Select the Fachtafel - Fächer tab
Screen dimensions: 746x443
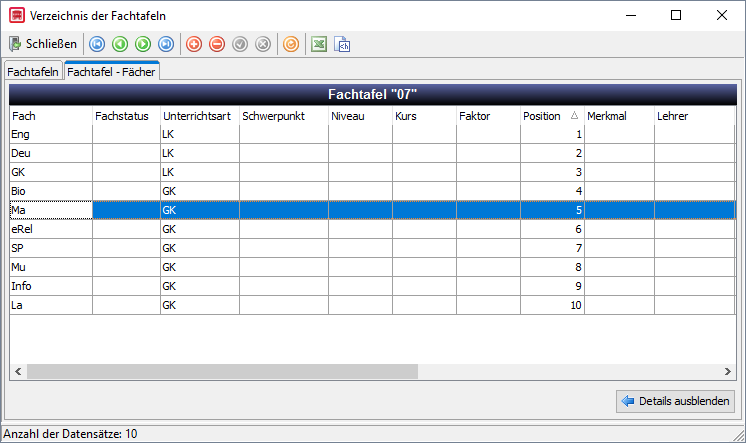point(111,71)
